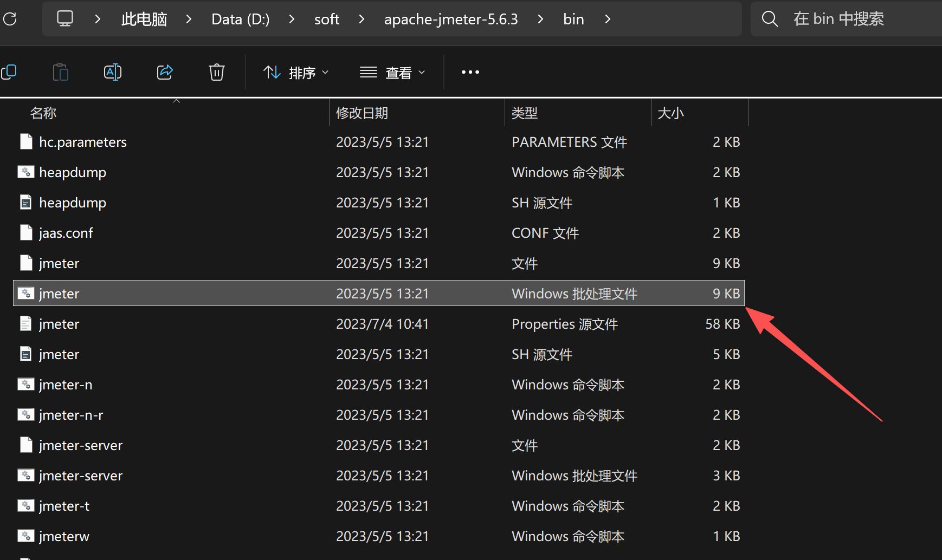
Task: Expand chevron after 此电脑 in address bar
Action: (189, 19)
